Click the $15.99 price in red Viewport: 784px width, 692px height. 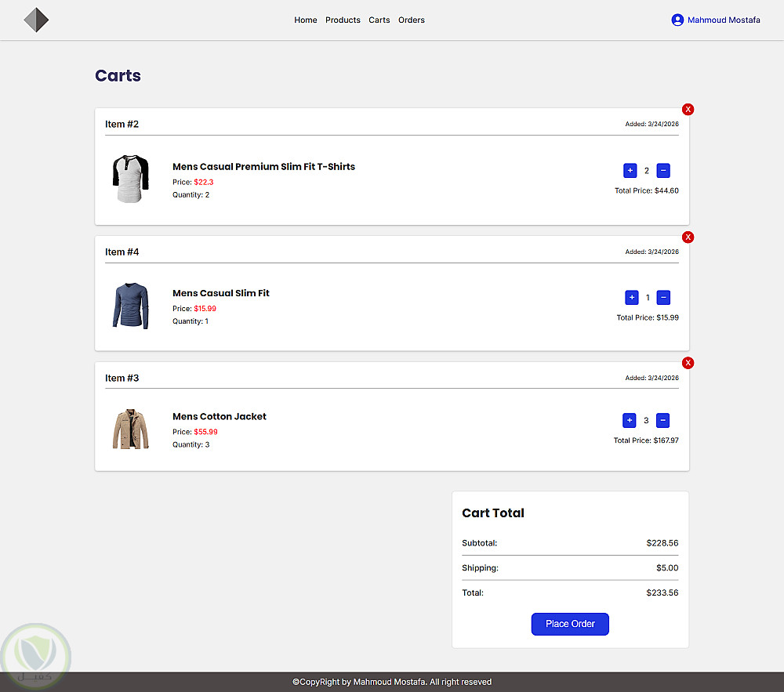click(205, 309)
